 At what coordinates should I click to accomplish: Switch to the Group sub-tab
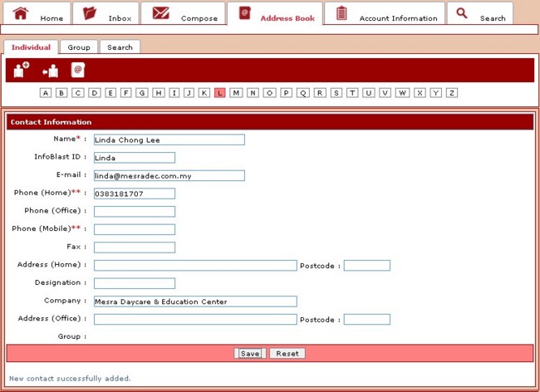(79, 47)
